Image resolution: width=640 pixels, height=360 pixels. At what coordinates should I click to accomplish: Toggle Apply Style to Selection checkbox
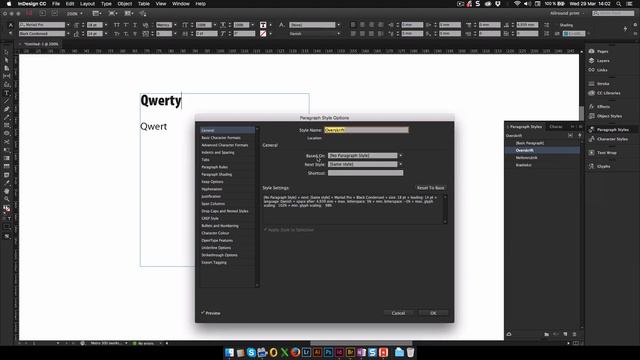(265, 230)
